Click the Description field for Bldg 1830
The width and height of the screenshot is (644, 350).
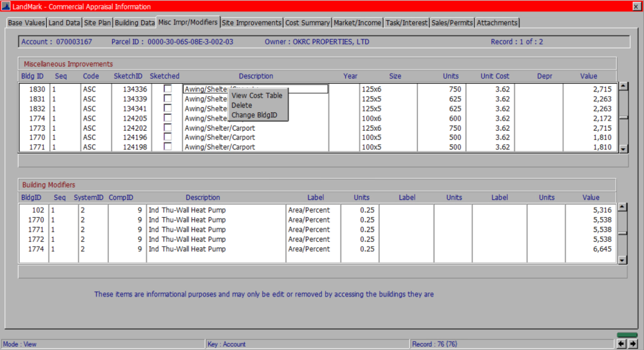pyautogui.click(x=256, y=89)
